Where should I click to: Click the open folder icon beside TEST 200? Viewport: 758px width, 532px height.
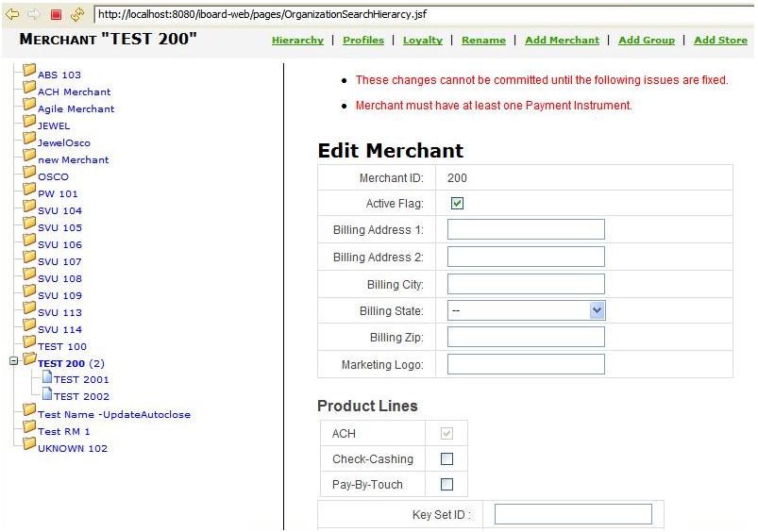29,359
